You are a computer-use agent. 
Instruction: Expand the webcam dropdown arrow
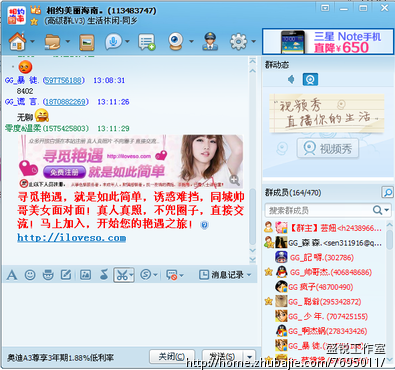191,42
